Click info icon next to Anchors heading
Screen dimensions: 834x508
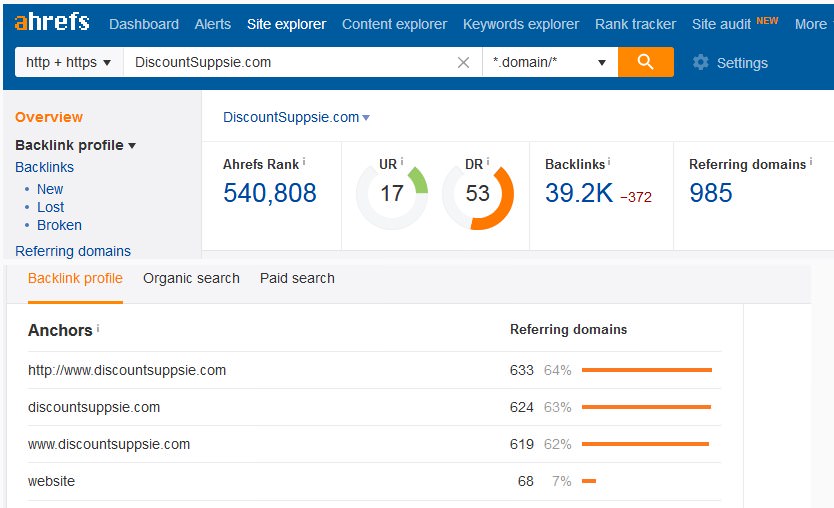click(98, 329)
